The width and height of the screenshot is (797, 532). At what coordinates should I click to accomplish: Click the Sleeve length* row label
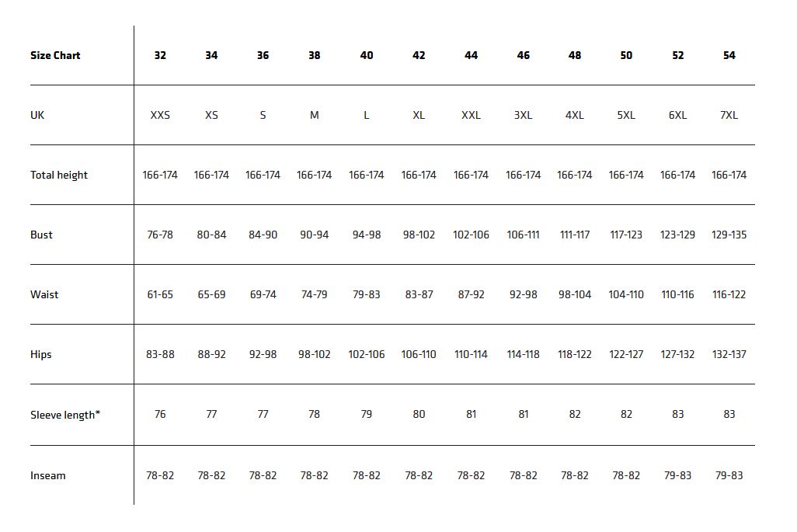pos(65,414)
